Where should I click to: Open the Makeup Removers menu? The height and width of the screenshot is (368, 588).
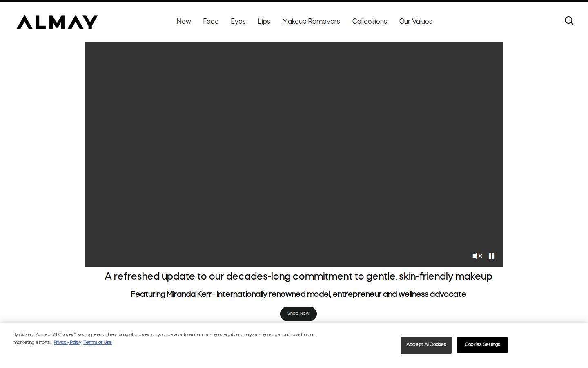(x=311, y=22)
